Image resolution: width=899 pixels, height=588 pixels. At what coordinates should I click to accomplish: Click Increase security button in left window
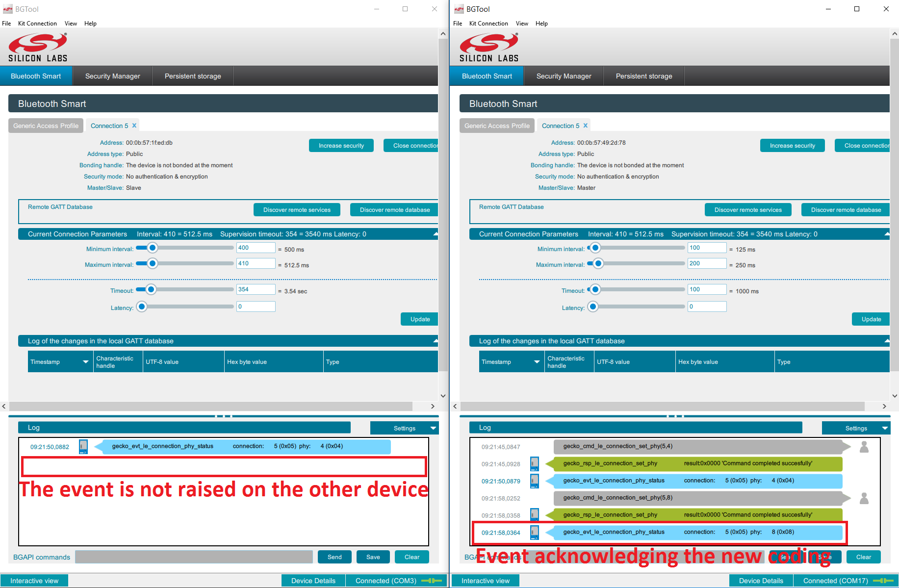pos(341,146)
